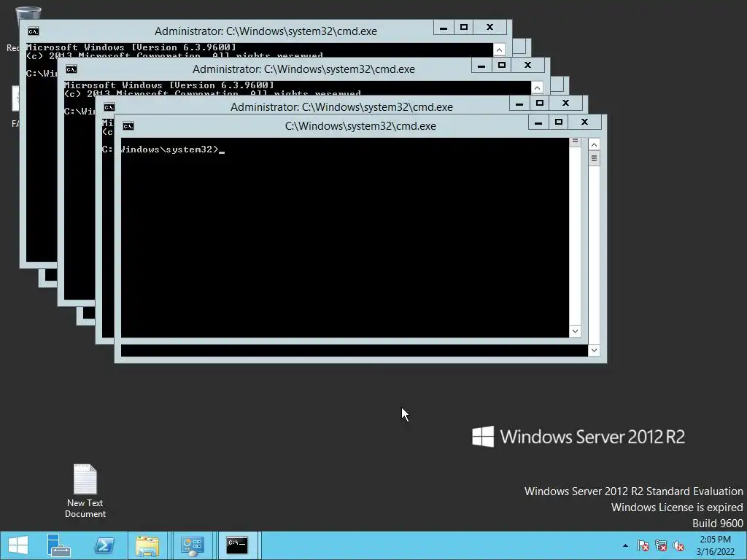747x560 pixels.
Task: Open the Start menu
Action: coord(18,545)
